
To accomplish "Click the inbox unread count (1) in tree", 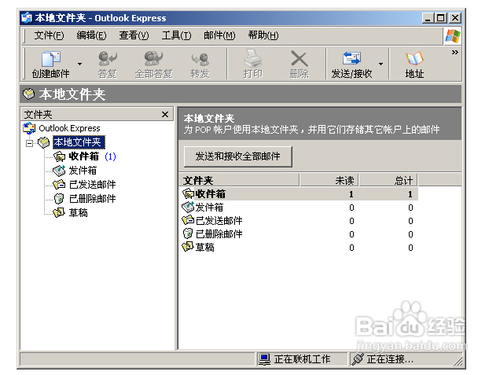I will 110,156.
